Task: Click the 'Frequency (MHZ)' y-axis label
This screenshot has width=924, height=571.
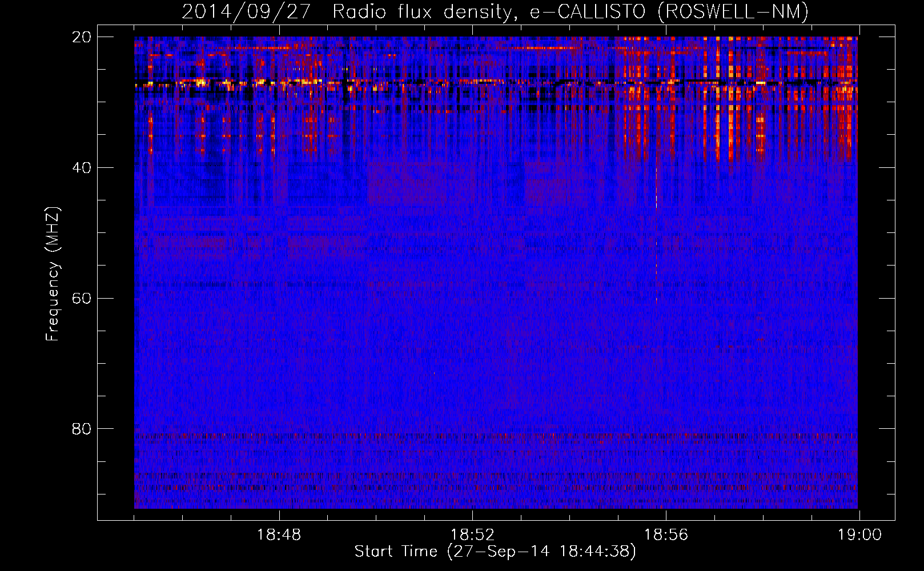Action: [53, 274]
